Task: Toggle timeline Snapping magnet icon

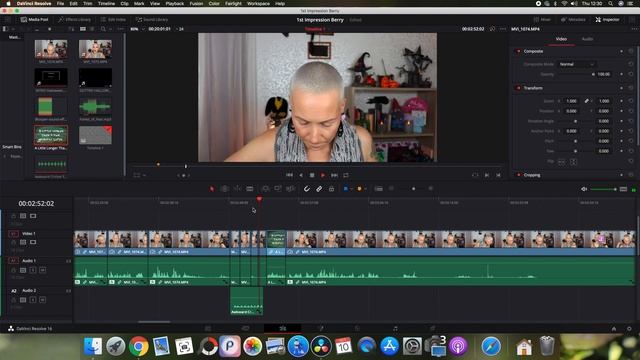Action: 307,189
